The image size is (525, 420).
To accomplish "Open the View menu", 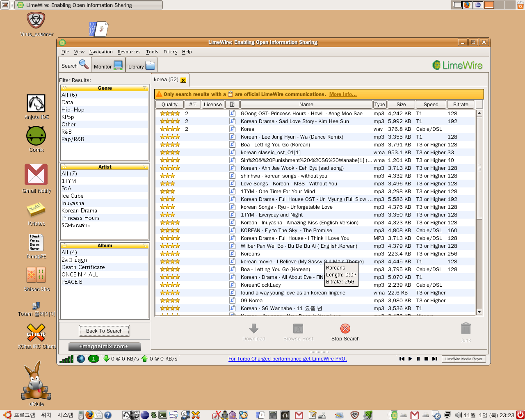I will pos(79,52).
